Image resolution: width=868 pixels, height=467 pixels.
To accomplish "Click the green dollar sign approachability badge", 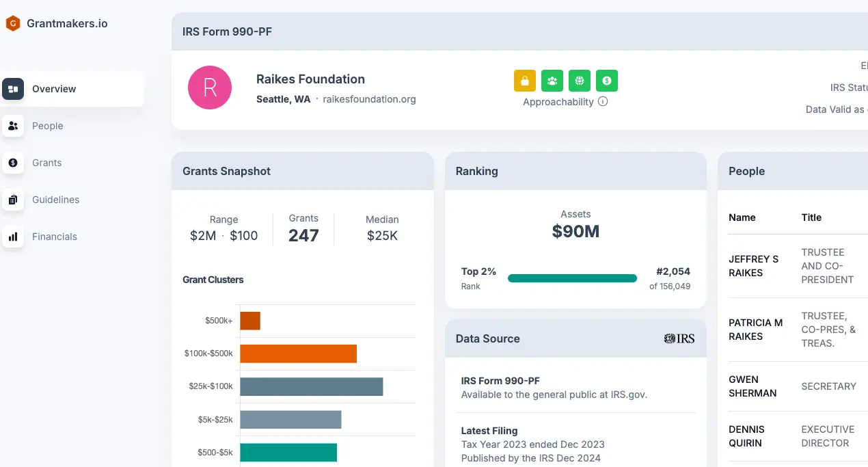I will (x=607, y=81).
